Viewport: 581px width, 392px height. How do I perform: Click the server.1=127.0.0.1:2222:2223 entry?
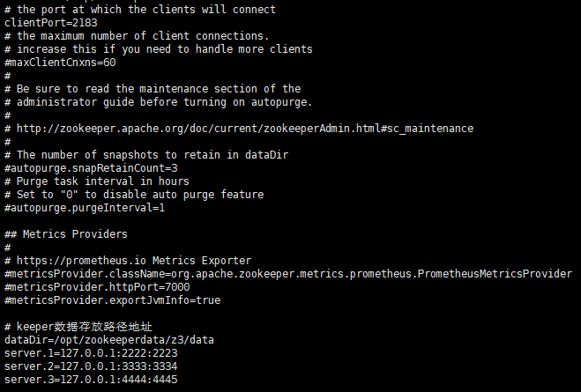point(91,353)
